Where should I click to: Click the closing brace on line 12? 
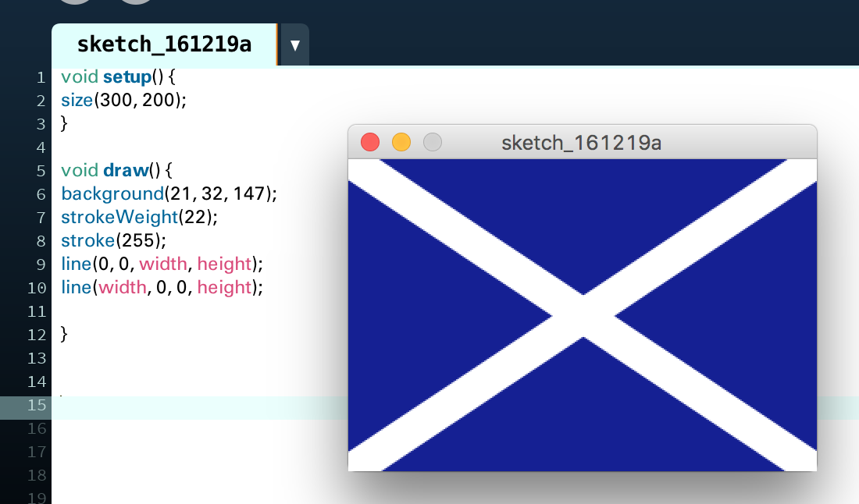(64, 334)
